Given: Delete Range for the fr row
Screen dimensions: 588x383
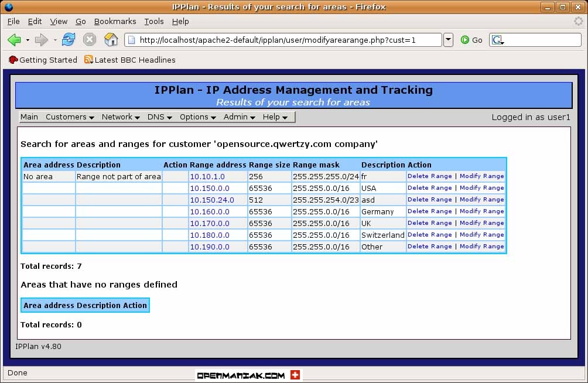Looking at the screenshot, I should 430,176.
